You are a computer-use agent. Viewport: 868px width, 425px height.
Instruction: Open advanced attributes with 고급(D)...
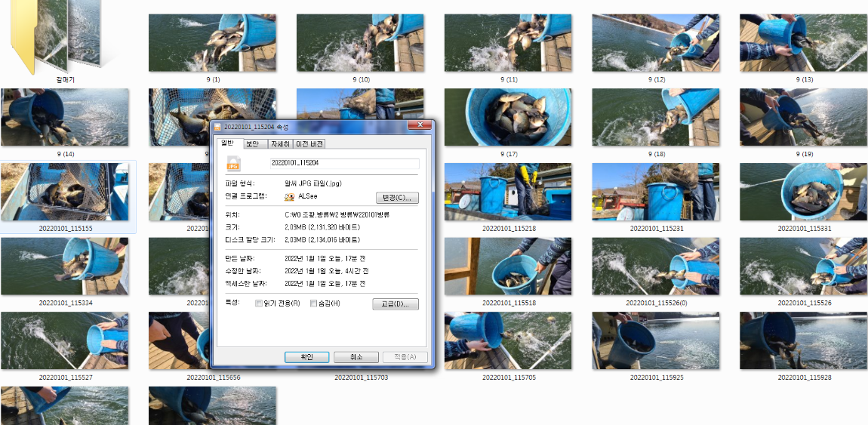[395, 304]
